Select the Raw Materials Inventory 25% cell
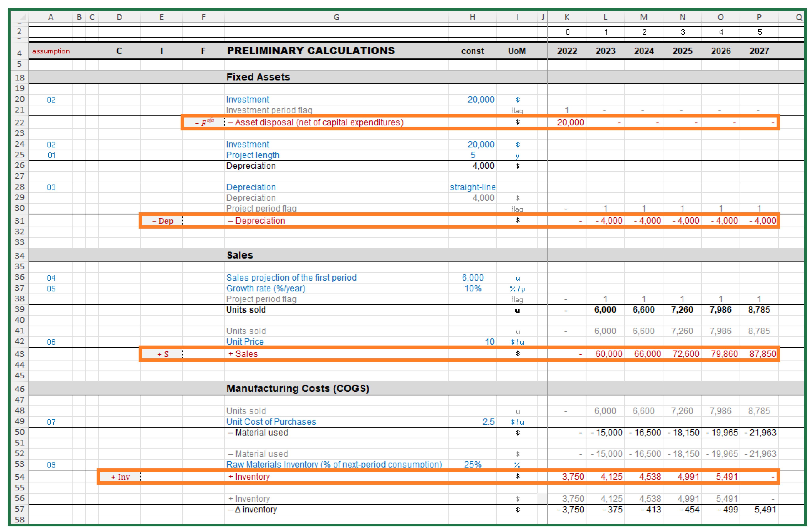Viewport: 812px width, 531px height. click(x=473, y=464)
